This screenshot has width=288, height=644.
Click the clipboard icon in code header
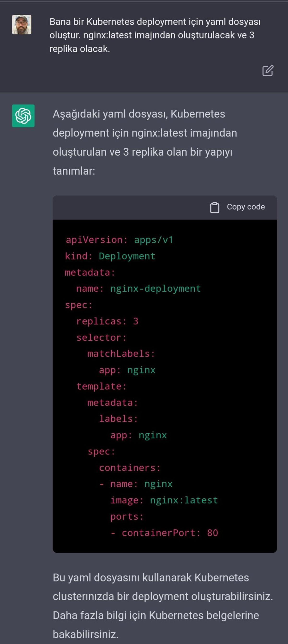pyautogui.click(x=215, y=208)
